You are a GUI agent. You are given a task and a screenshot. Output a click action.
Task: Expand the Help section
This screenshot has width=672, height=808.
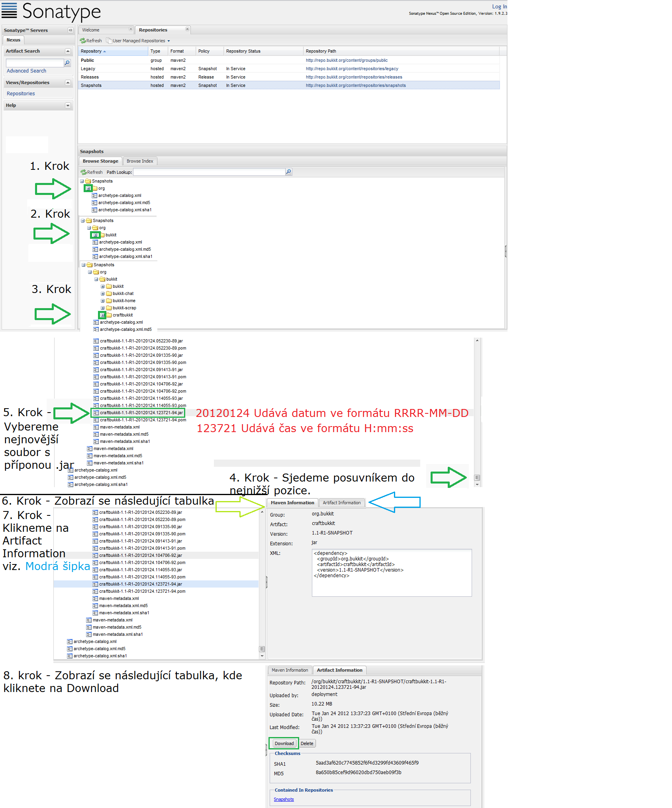pos(68,105)
